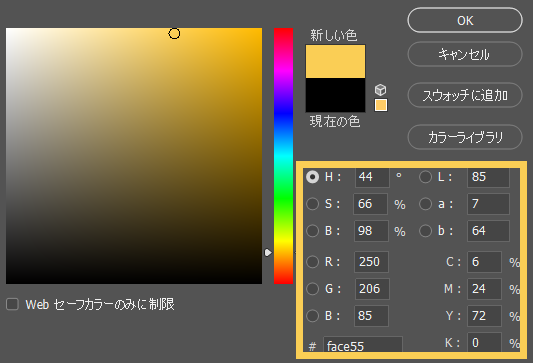
Task: Enable the Web セーフカラーのみに制限 checkbox
Action: click(13, 304)
